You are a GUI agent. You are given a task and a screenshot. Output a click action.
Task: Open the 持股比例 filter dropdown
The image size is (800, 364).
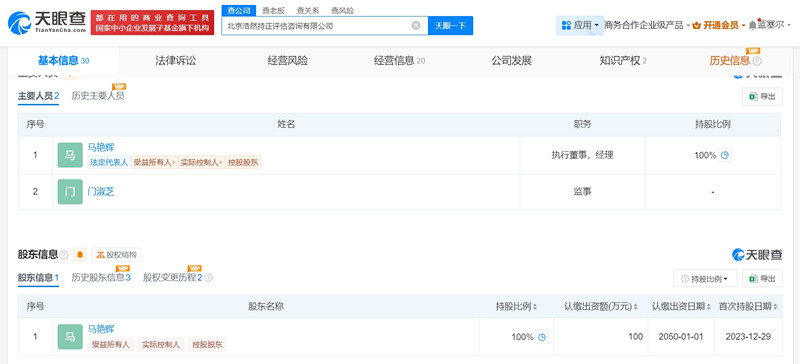pyautogui.click(x=705, y=279)
